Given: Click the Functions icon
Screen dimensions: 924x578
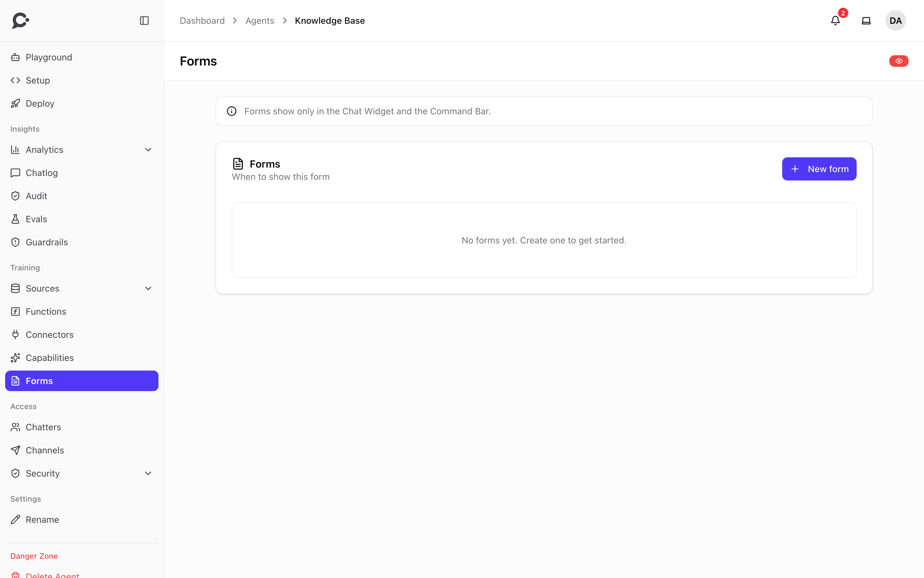Looking at the screenshot, I should (15, 311).
